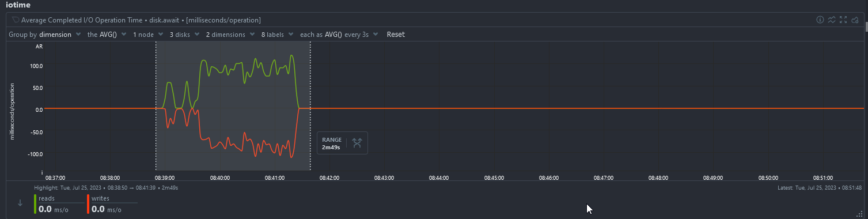Open the chart settings icon at far right
The image size is (868, 219).
(x=855, y=20)
